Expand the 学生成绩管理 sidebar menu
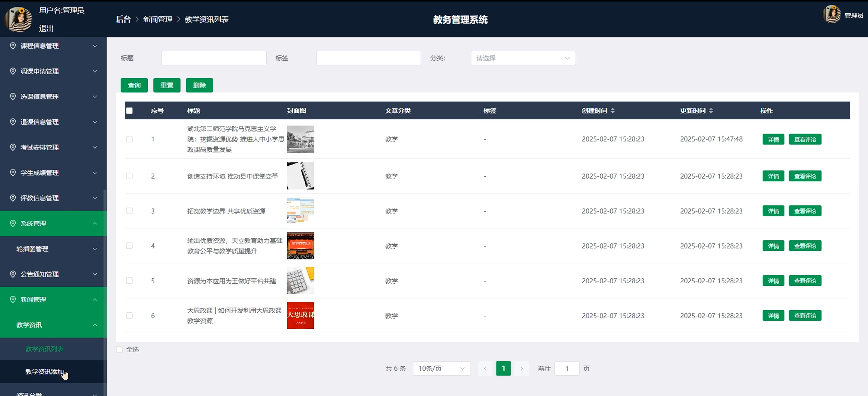 pos(53,172)
